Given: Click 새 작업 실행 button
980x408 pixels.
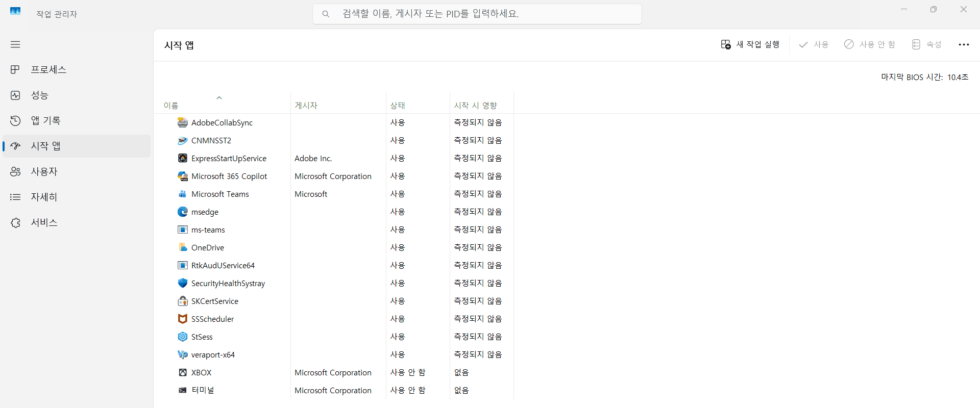Looking at the screenshot, I should [x=750, y=44].
